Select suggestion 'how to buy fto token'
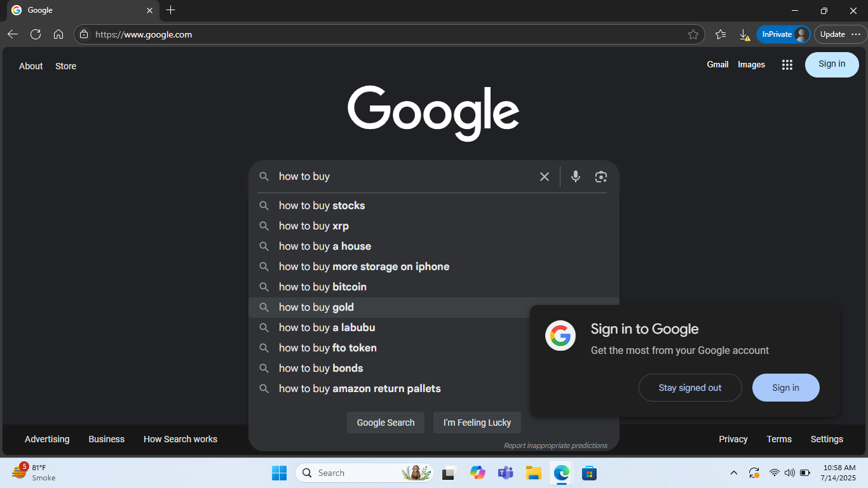 tap(390, 348)
